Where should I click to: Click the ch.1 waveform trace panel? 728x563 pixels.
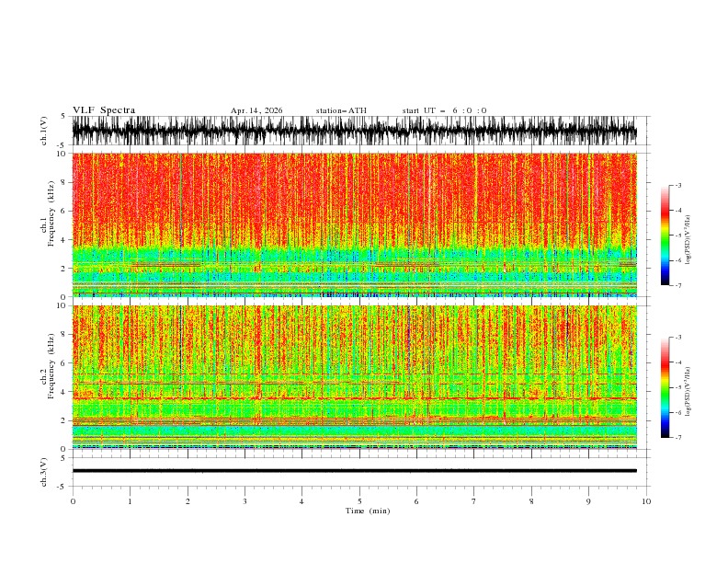point(354,131)
